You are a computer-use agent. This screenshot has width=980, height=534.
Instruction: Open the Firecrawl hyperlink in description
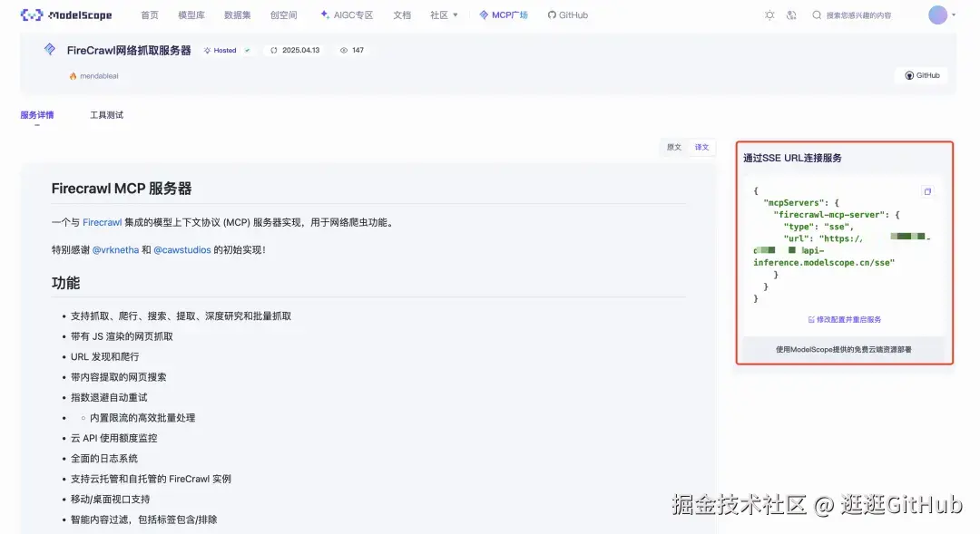(x=103, y=221)
